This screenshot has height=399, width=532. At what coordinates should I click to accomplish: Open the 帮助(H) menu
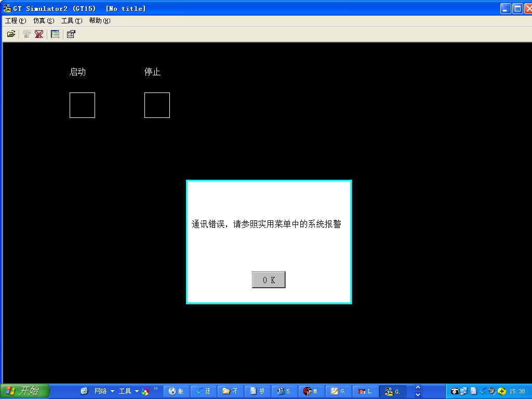click(x=99, y=21)
